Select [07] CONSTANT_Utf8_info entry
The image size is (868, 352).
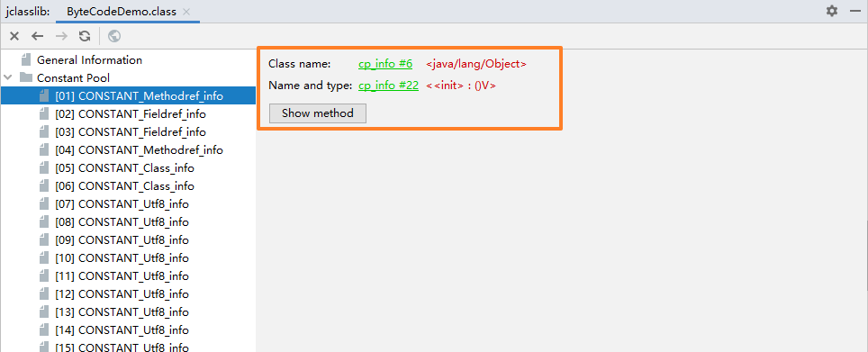(x=122, y=203)
